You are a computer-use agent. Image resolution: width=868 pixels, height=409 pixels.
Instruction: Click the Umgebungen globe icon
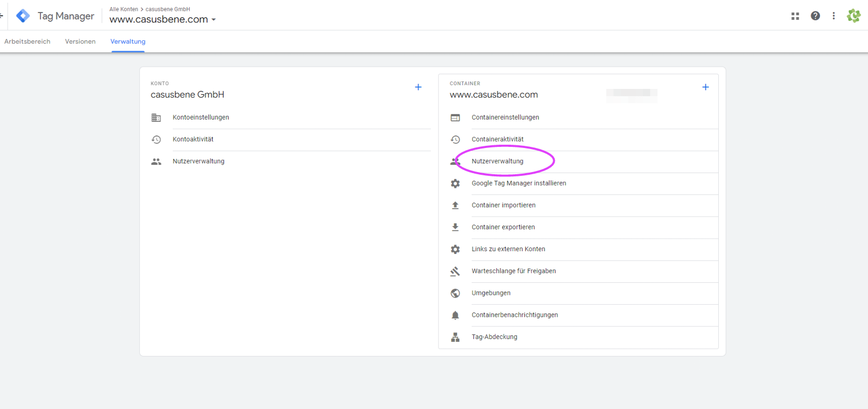[x=455, y=293]
